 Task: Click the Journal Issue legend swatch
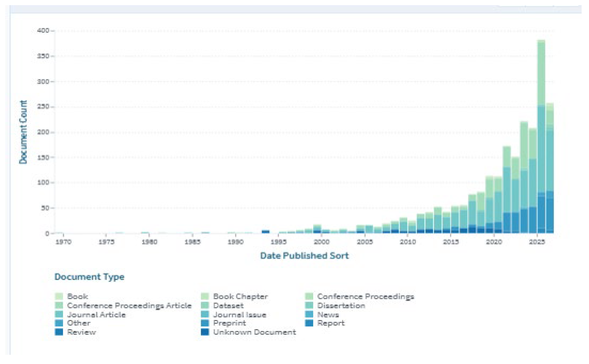tap(205, 314)
